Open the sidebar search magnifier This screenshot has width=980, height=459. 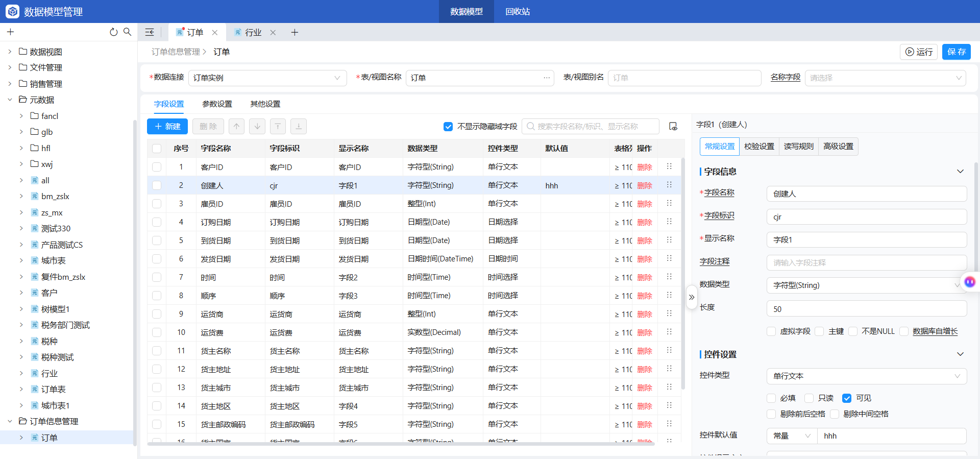(127, 32)
